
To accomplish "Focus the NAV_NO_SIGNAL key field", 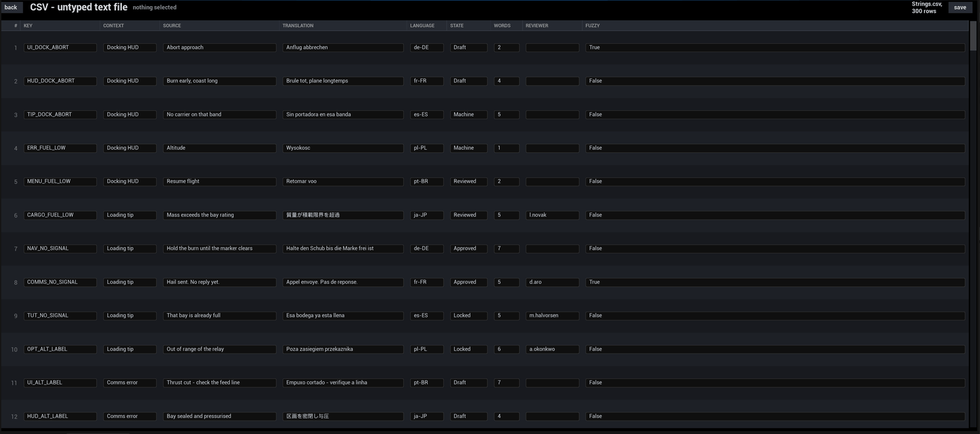I will (x=61, y=249).
